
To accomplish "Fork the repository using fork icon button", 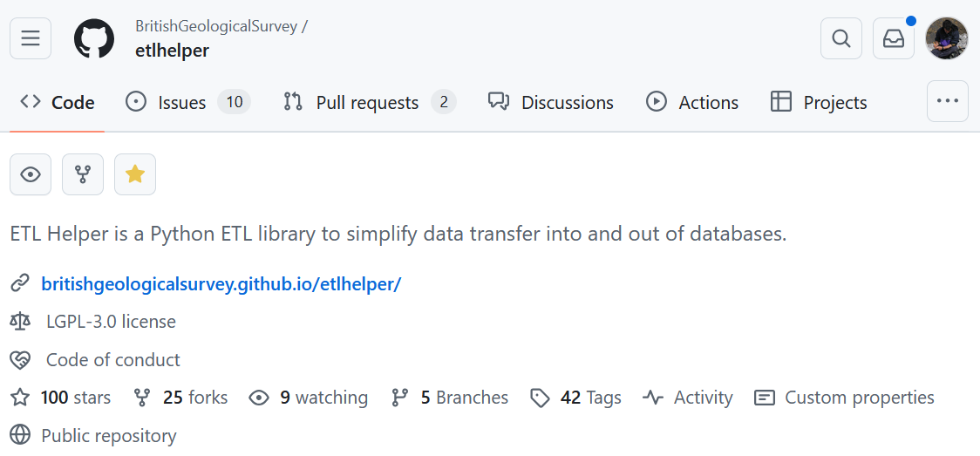I will point(83,174).
